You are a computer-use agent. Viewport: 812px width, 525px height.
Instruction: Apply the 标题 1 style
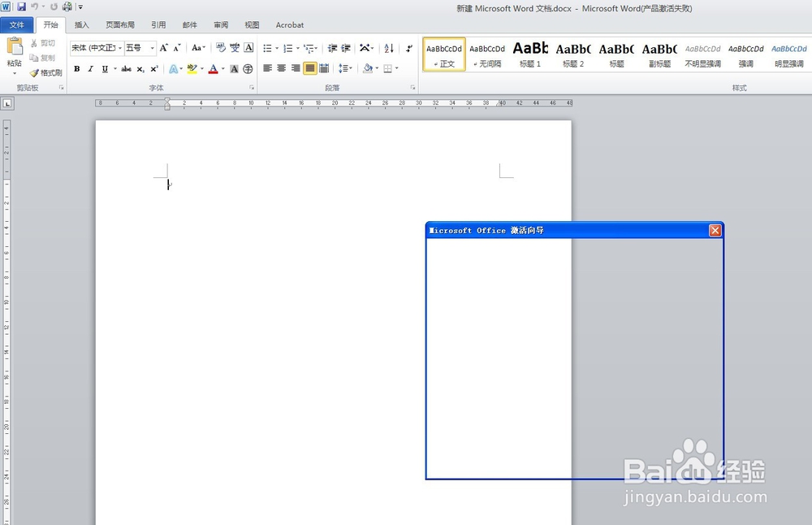(530, 54)
